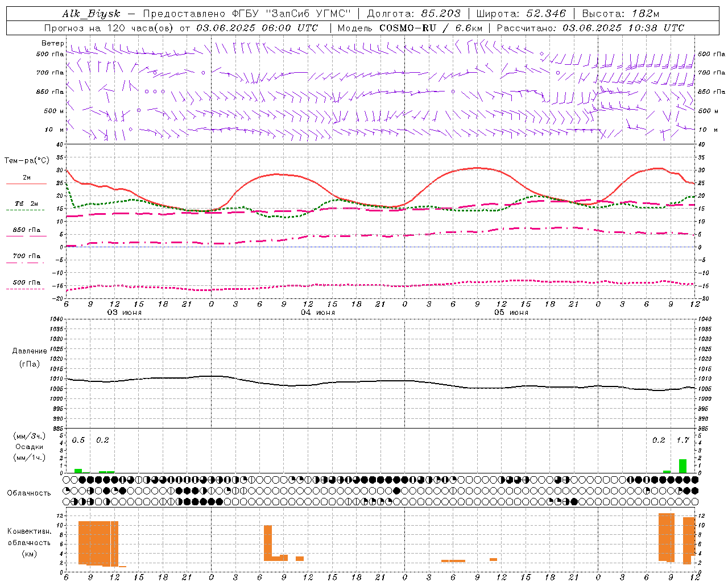Viewport: 728px width, 582px height.
Task: Click the 'Ветер' wind panel label
Action: tap(52, 43)
